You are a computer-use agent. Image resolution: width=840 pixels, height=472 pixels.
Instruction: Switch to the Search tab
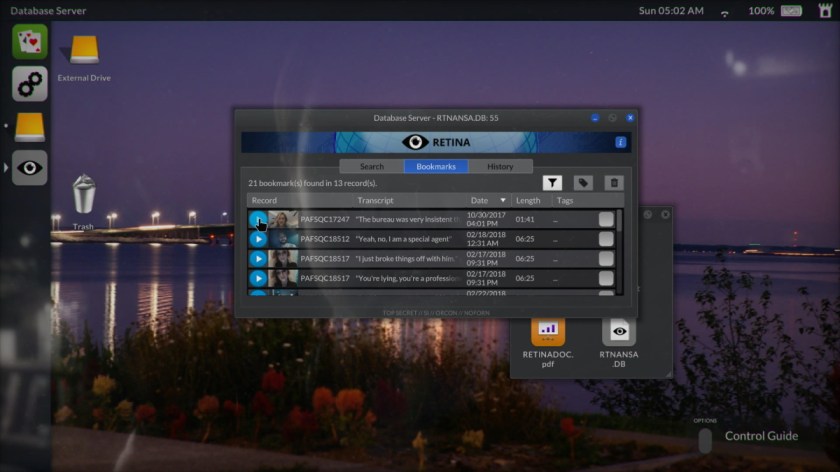tap(371, 166)
